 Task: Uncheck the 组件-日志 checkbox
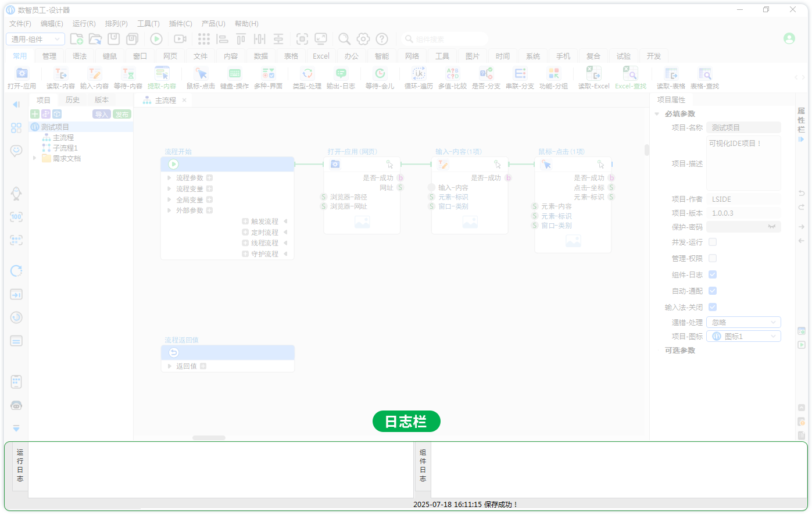pyautogui.click(x=713, y=274)
